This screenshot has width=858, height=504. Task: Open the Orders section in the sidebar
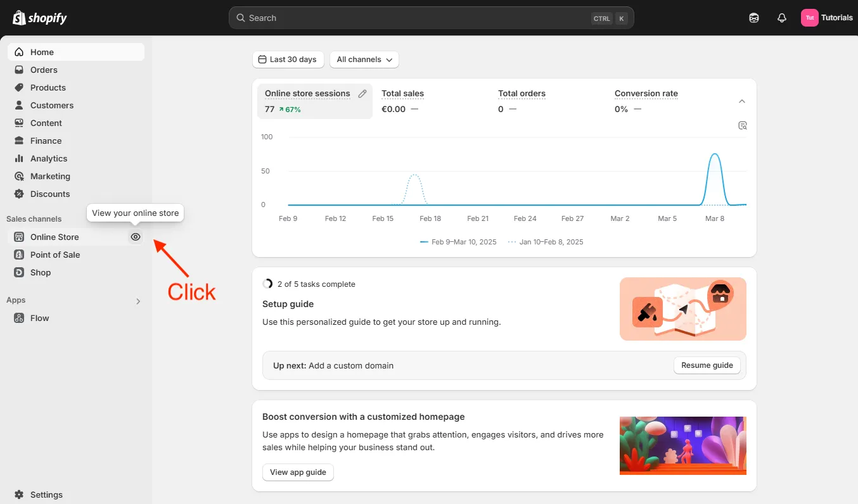tap(42, 70)
